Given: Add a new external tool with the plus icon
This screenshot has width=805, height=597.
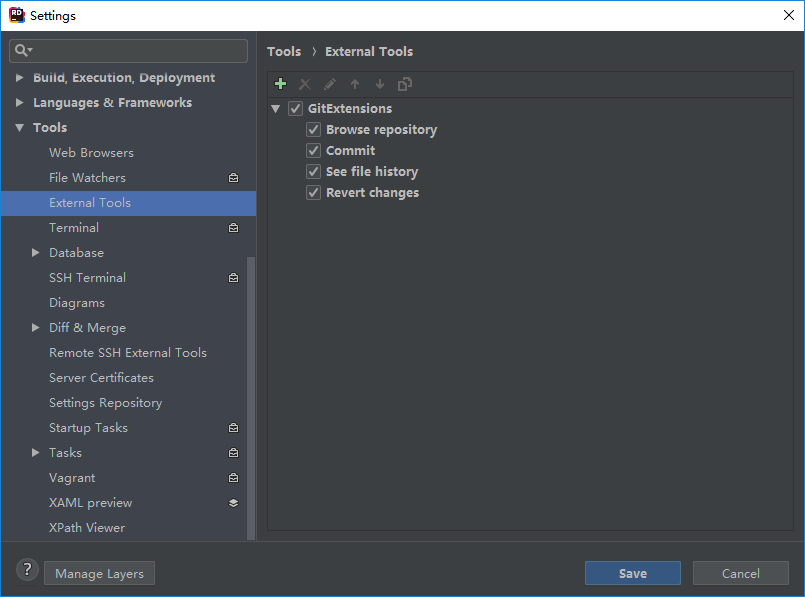Looking at the screenshot, I should point(281,84).
